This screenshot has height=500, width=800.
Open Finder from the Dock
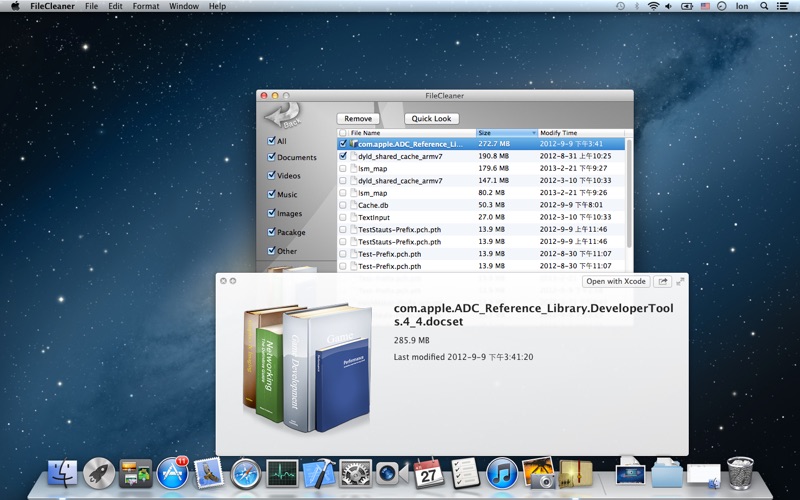pos(63,473)
